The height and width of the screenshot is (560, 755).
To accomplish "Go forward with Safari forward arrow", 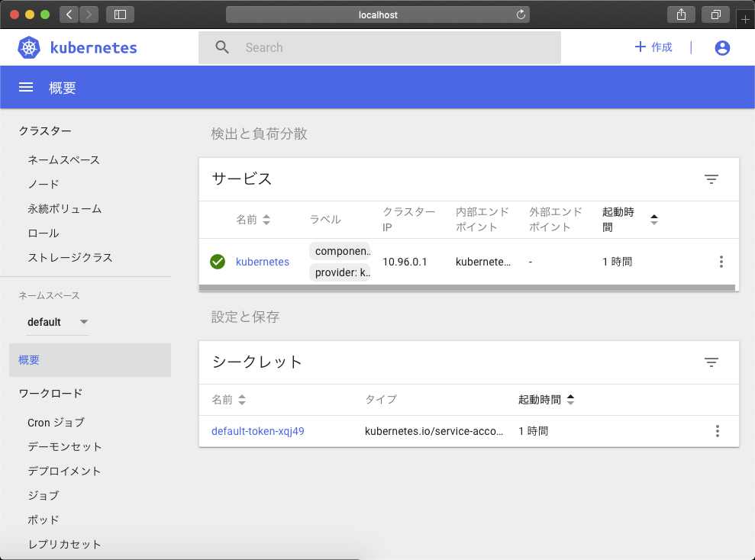I will point(89,14).
